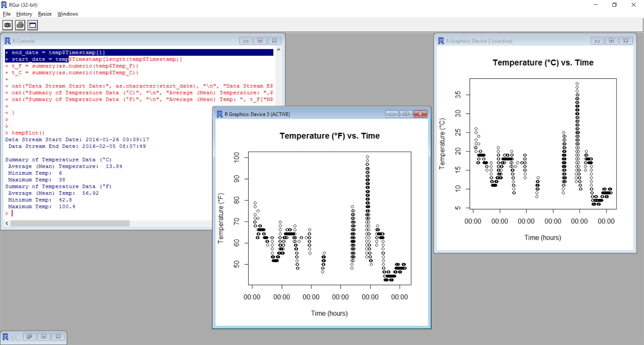This screenshot has width=644, height=345.
Task: Open the Resize menu
Action: tap(45, 14)
